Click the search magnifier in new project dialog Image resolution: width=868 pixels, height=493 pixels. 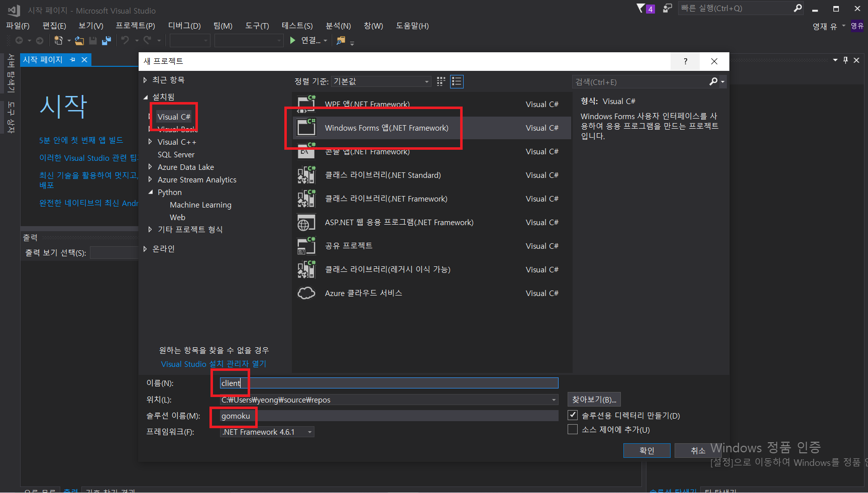tap(713, 81)
